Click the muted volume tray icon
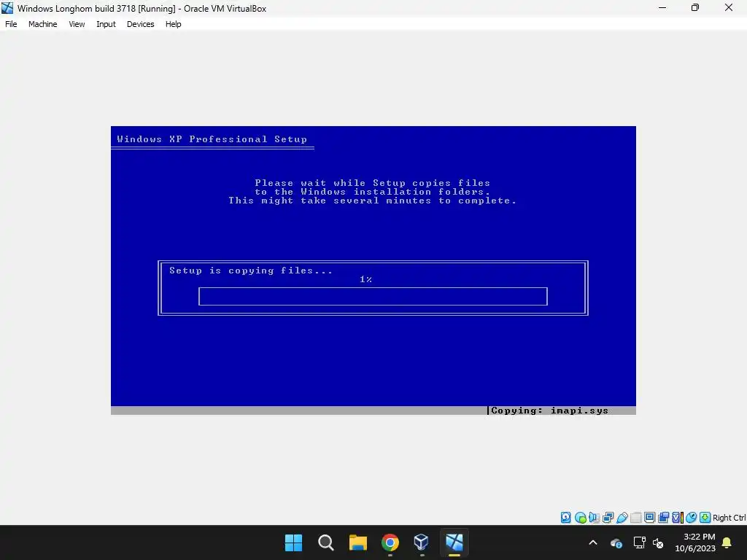747x560 pixels. [x=659, y=542]
